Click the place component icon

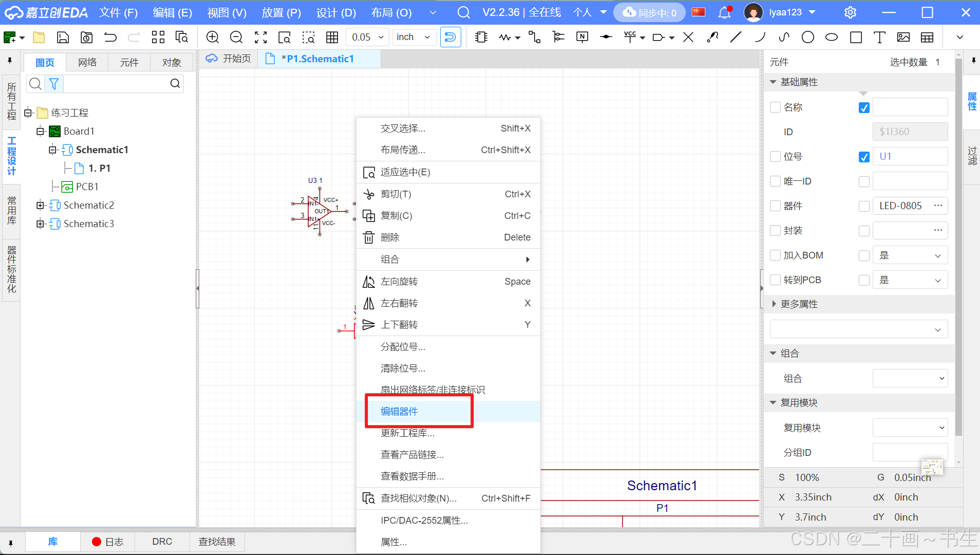tap(481, 37)
